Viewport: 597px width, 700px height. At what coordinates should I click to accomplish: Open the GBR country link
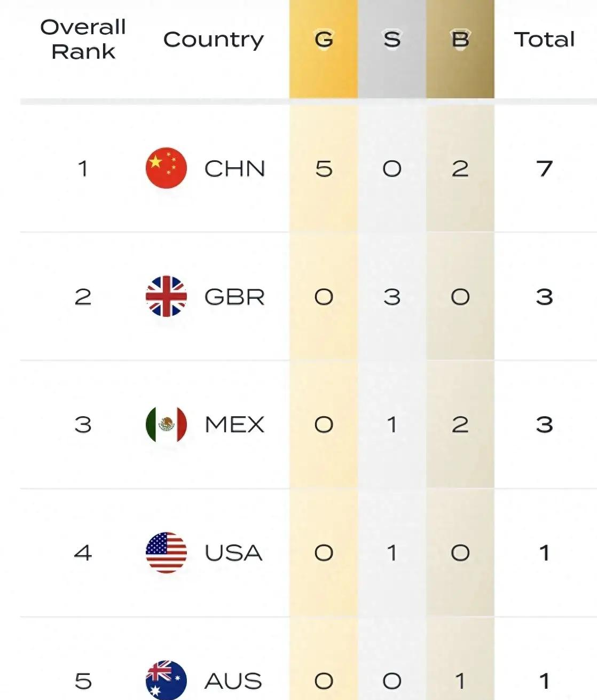click(x=234, y=297)
